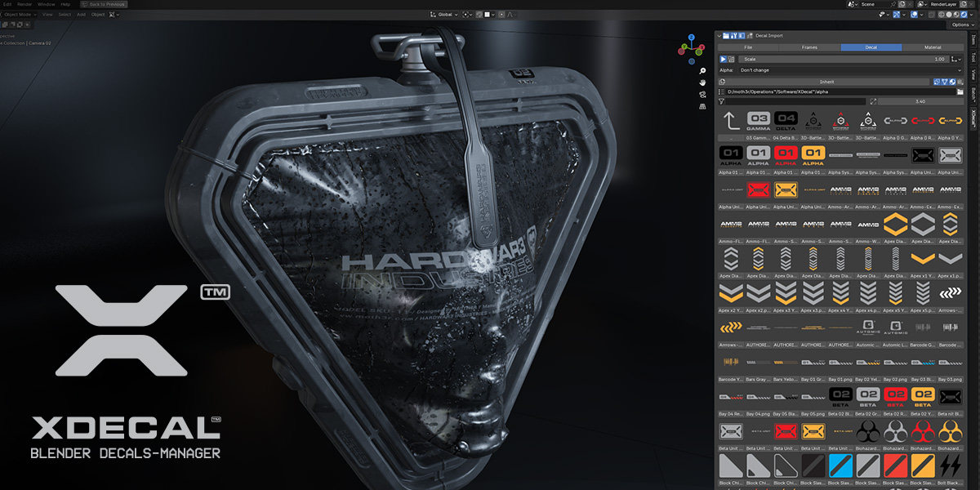Image resolution: width=980 pixels, height=490 pixels.
Task: Click the Back to Previous button
Action: click(x=105, y=4)
